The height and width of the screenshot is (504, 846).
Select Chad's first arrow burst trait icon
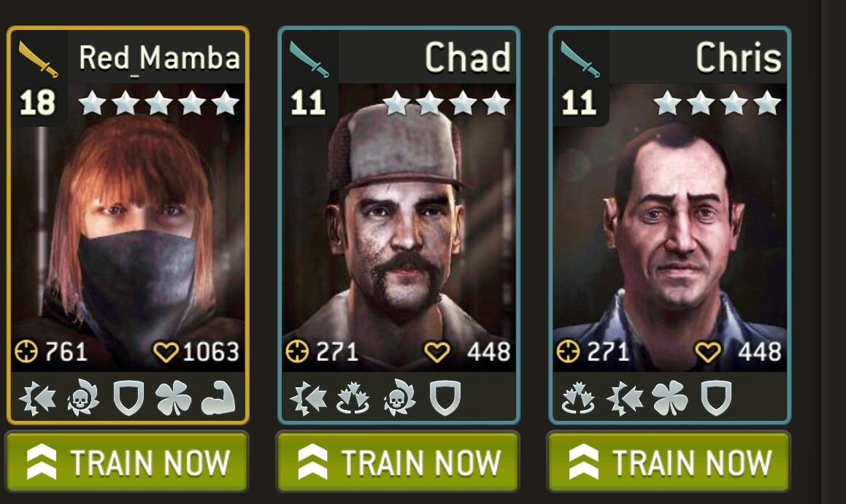[308, 398]
